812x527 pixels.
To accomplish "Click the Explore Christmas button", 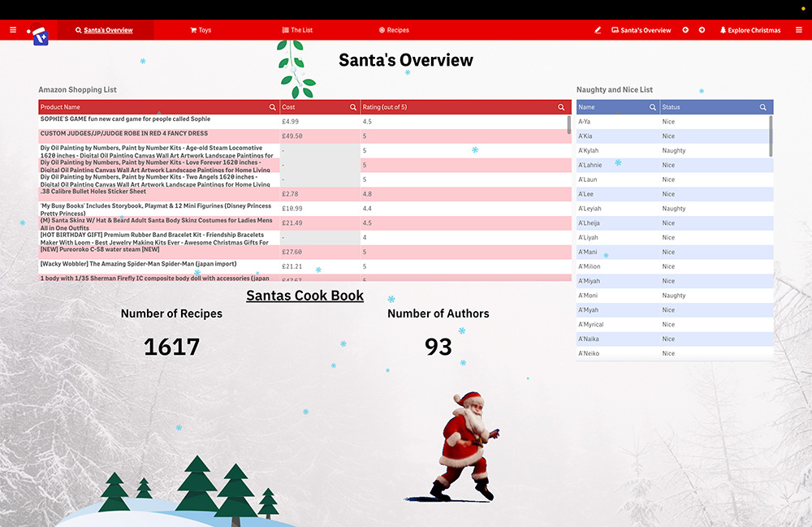I will (x=749, y=30).
